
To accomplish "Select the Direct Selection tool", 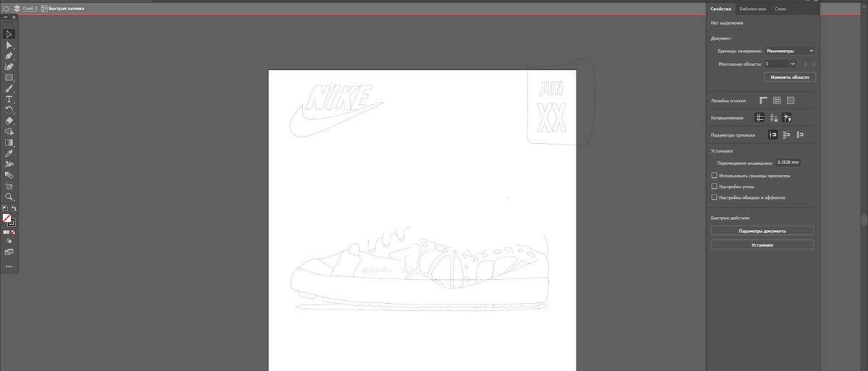I will pos(9,45).
